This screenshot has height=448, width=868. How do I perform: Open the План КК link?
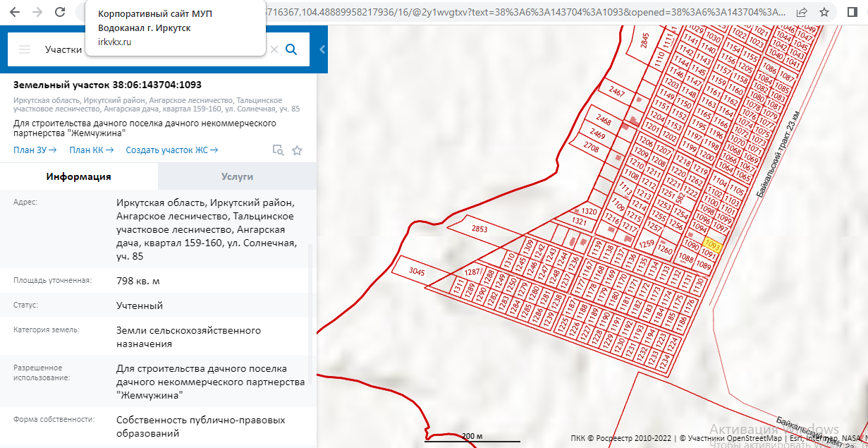[91, 150]
